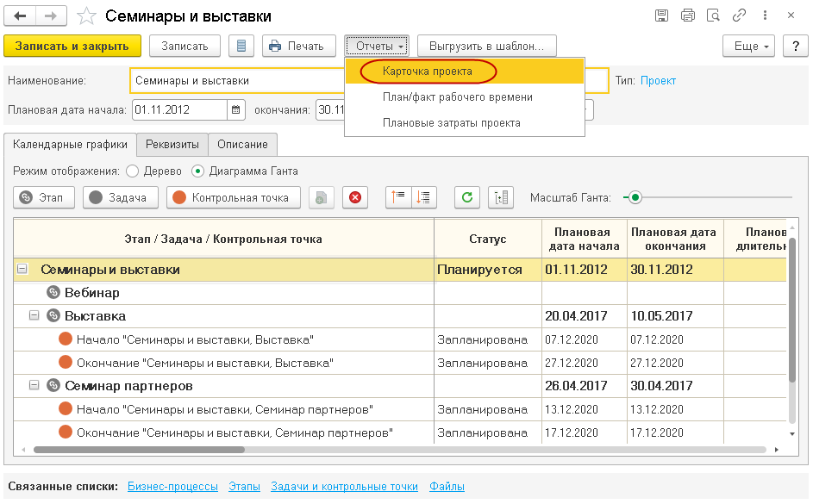This screenshot has height=504, width=813.
Task: Collapse the Семинары и выставки root node
Action: pos(22,269)
